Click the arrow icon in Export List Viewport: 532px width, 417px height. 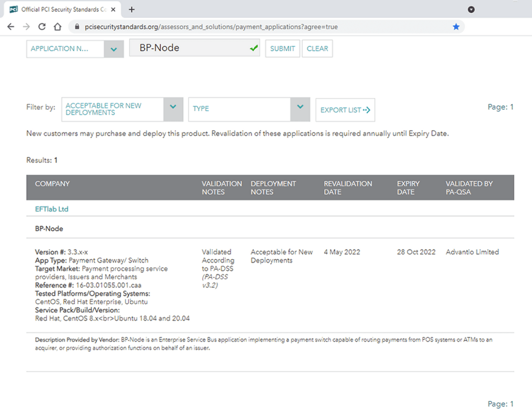point(366,110)
